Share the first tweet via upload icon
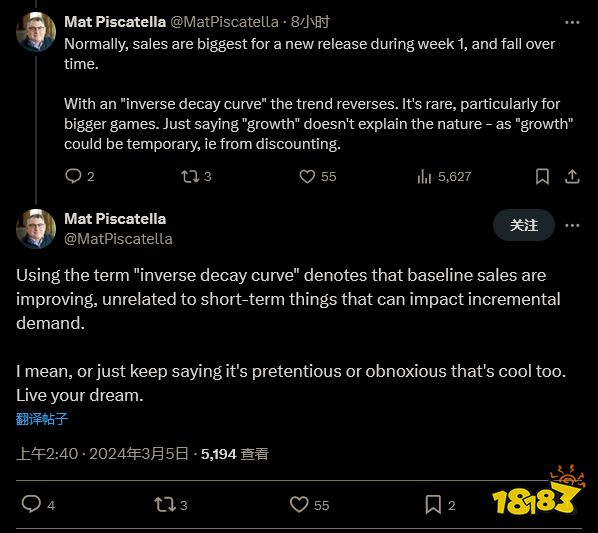 pyautogui.click(x=572, y=177)
